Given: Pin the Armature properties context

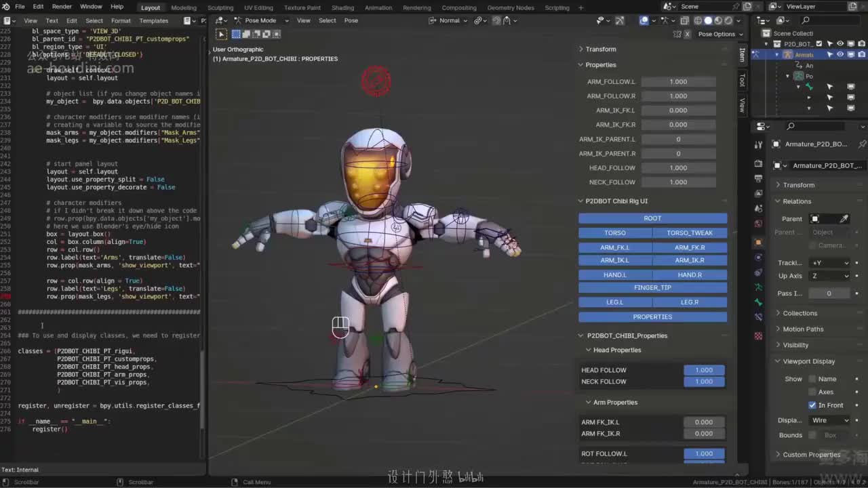Looking at the screenshot, I should pyautogui.click(x=862, y=144).
